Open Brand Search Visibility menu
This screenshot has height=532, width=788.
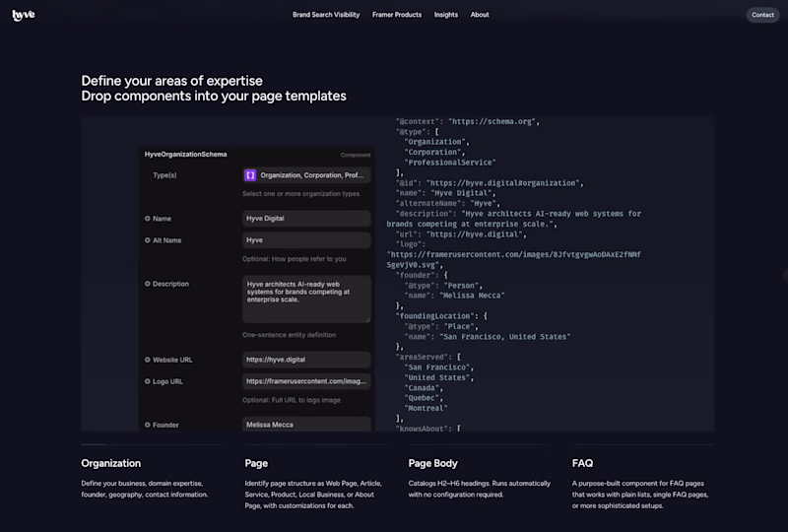point(326,15)
